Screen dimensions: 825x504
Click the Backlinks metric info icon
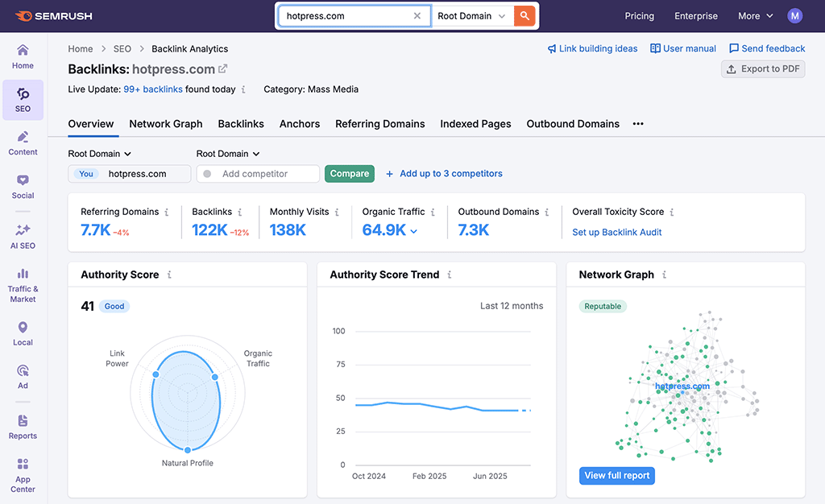[239, 212]
